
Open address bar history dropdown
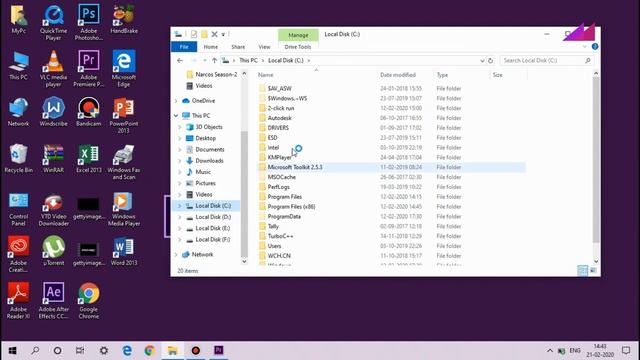point(482,60)
